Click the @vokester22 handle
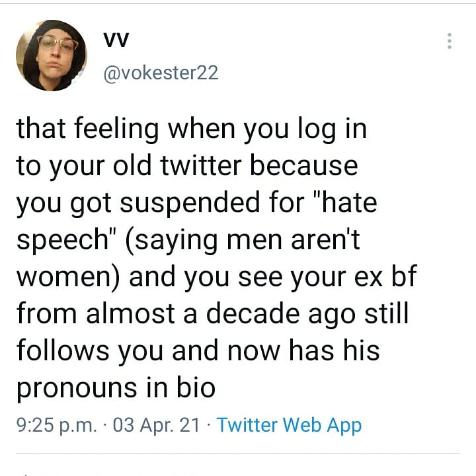This screenshot has width=476, height=476. (x=160, y=72)
